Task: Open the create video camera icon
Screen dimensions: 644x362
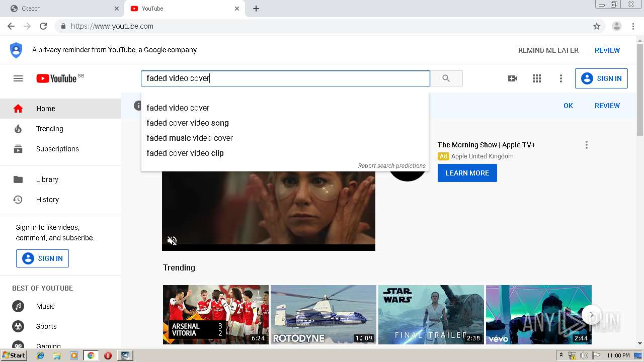Action: coord(513,78)
